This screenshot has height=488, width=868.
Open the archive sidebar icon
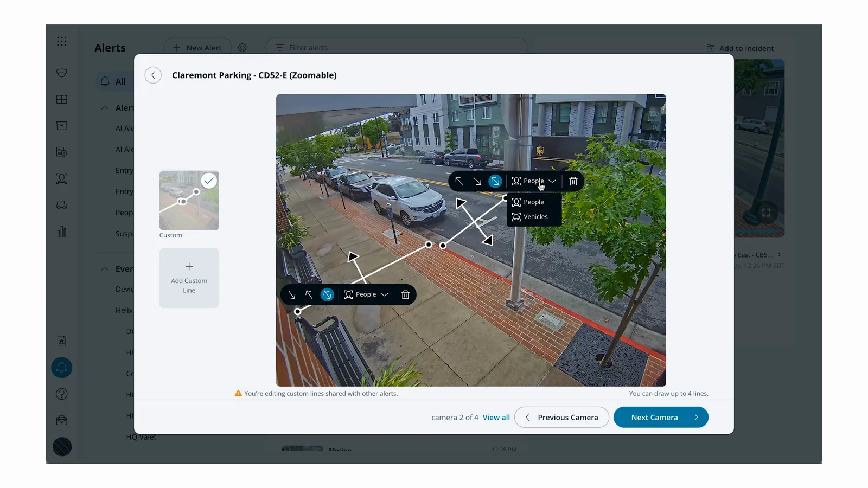pos(62,126)
